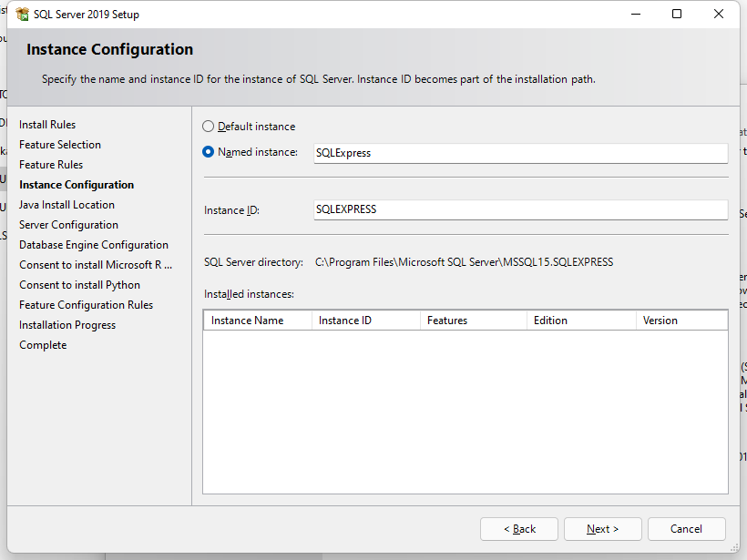Viewport: 747px width, 560px height.
Task: Select Consent to install Python step
Action: [79, 285]
